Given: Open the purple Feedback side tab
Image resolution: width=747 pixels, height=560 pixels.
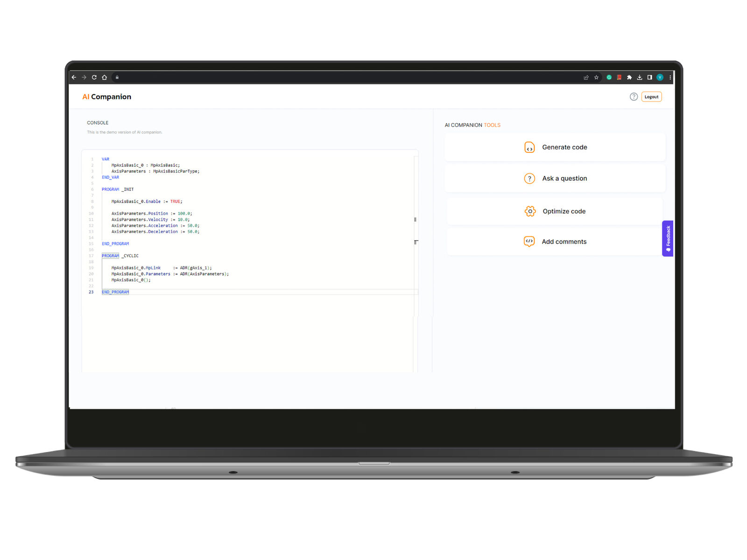Looking at the screenshot, I should point(668,238).
